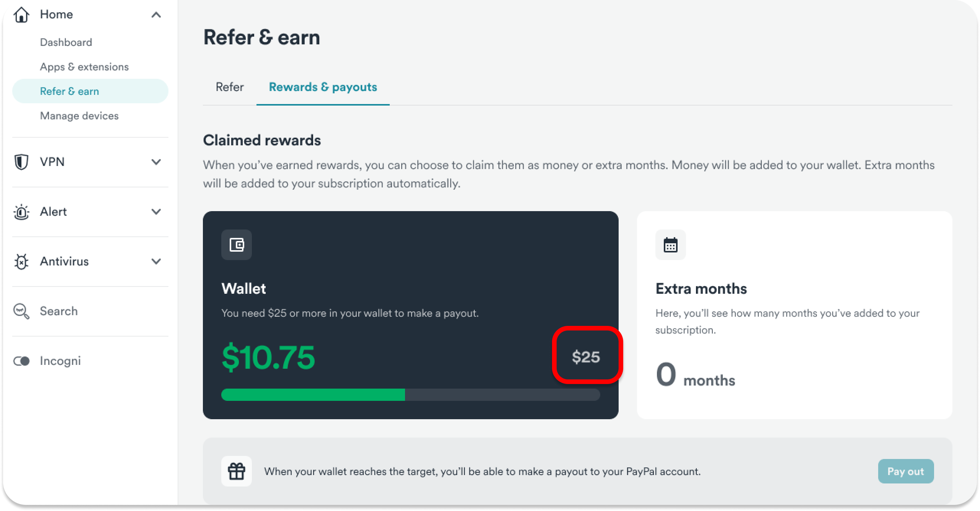Expand the Alert section chevron
Screen dimensions: 980x511
tap(156, 212)
